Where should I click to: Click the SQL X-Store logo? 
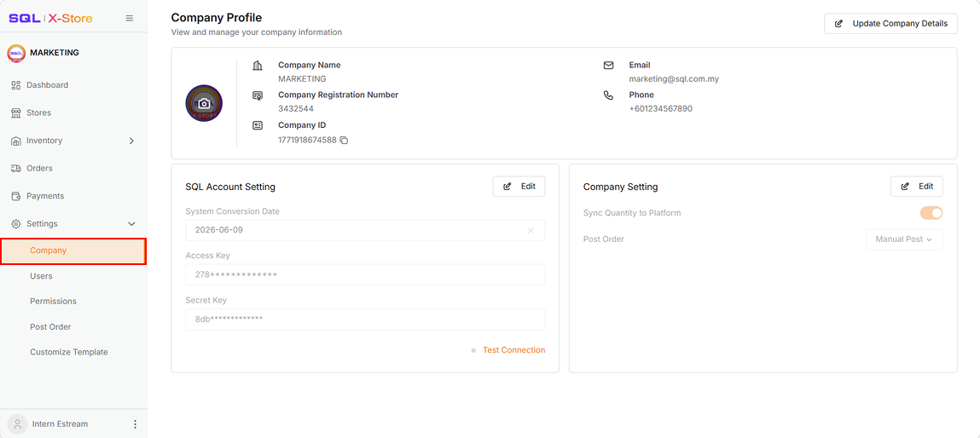coord(50,18)
